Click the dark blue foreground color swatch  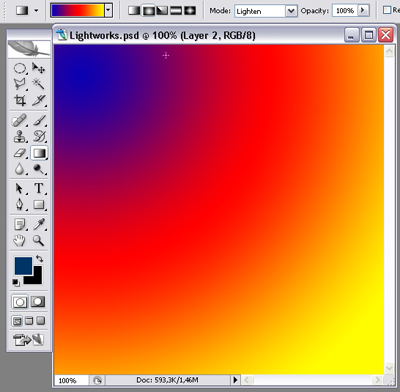coord(23,266)
